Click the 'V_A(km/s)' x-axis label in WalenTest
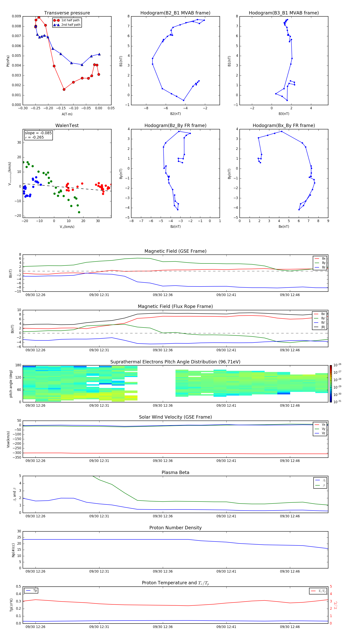The width and height of the screenshot is (351, 644). click(x=67, y=227)
